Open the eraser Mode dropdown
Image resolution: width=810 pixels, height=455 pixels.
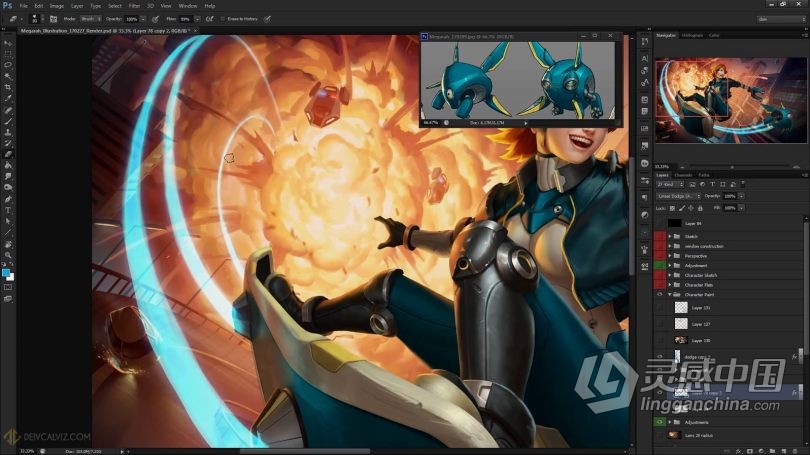[x=90, y=19]
